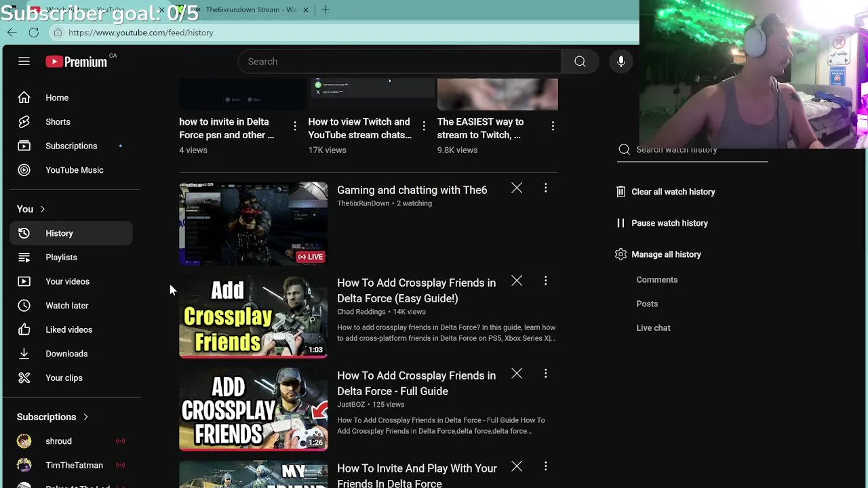Expand the Subscriptions section header
Screen dimensions: 868x488
(53, 417)
